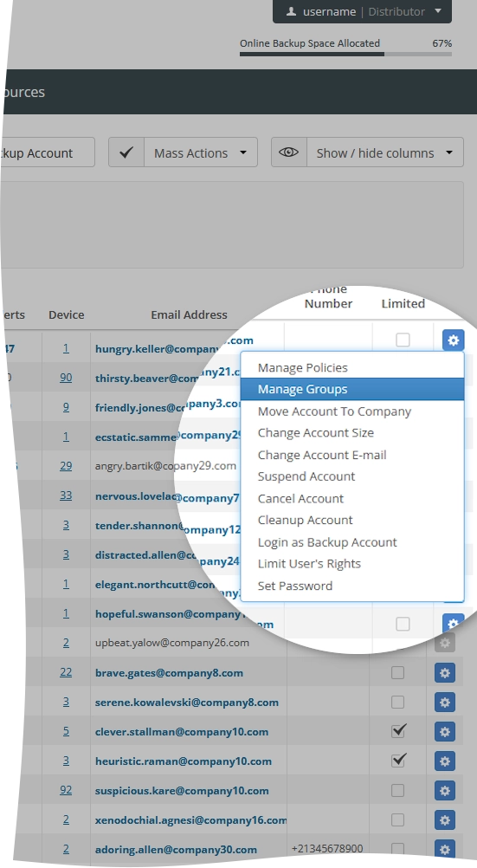Viewport: 477px width, 868px height.
Task: Open gear menu for xenodochial.agnesi@company16.com
Action: [444, 819]
